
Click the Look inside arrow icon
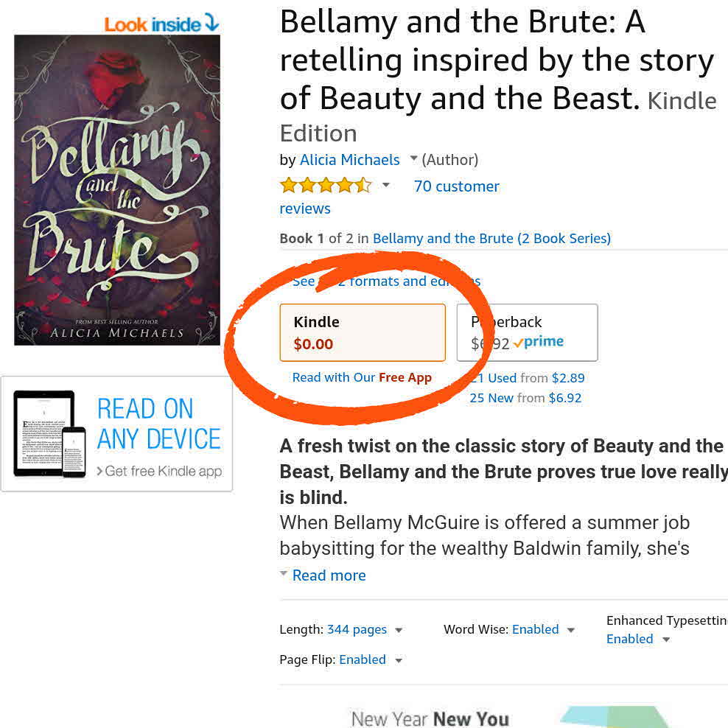[x=211, y=22]
